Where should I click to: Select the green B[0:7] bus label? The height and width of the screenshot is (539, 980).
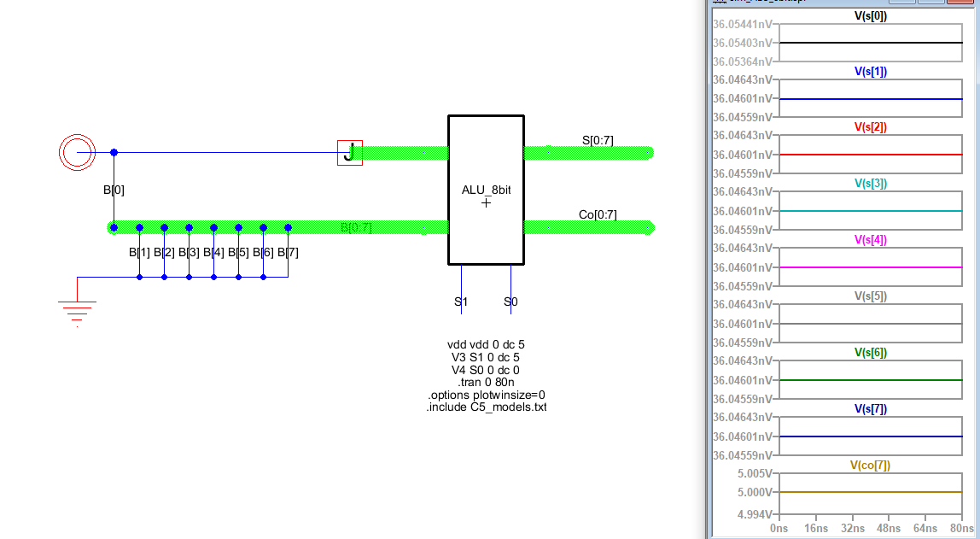(356, 227)
